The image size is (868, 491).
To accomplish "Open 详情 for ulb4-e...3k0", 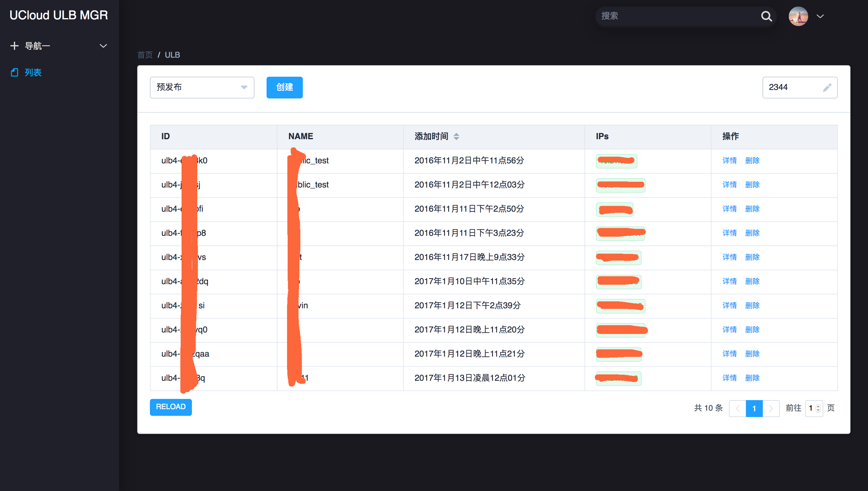I will pos(730,161).
